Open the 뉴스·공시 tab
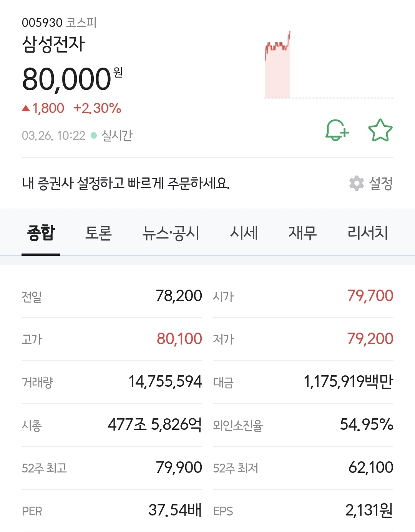Screen dimensions: 415x532 coord(171,233)
